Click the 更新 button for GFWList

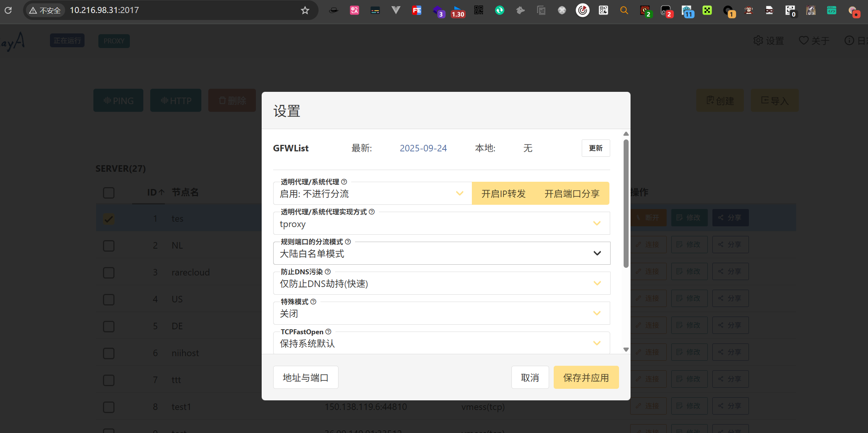[596, 148]
